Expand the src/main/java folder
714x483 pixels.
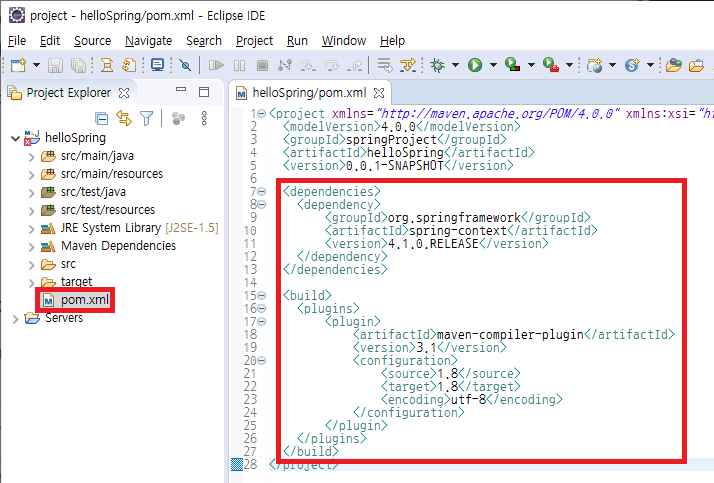pos(31,158)
